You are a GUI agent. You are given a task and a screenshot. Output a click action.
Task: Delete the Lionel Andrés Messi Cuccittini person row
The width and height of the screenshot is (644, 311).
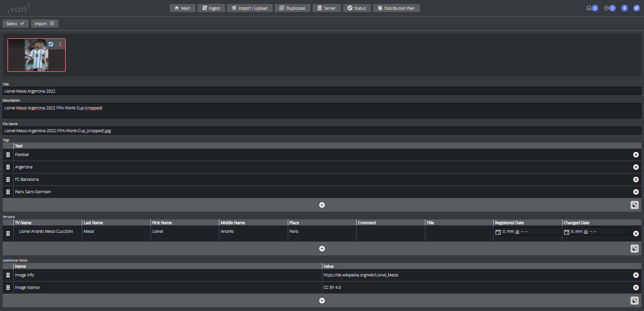pos(636,234)
